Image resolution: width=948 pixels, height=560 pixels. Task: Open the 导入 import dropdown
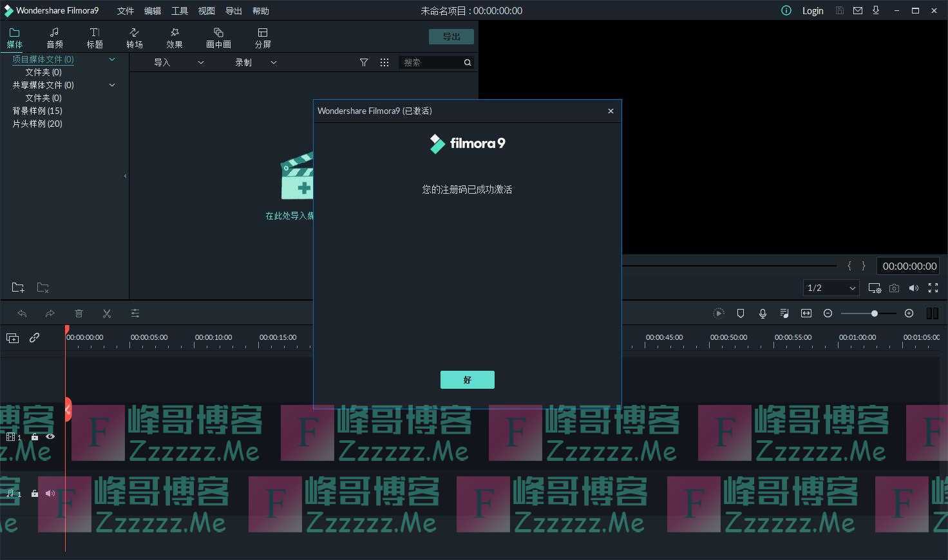178,62
